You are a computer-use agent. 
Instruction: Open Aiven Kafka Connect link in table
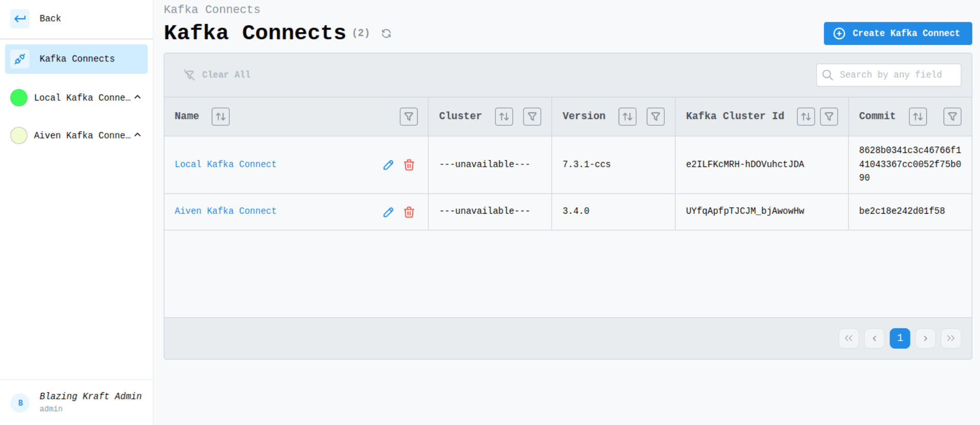226,211
